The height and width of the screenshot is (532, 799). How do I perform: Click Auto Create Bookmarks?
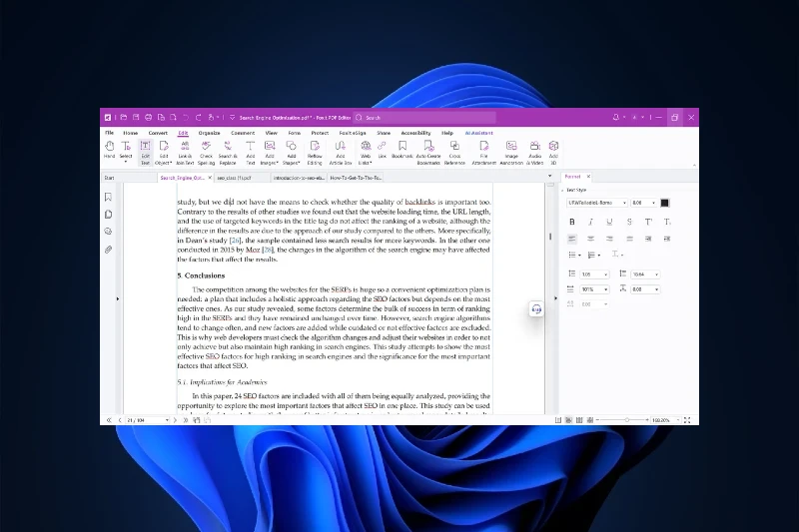point(428,153)
